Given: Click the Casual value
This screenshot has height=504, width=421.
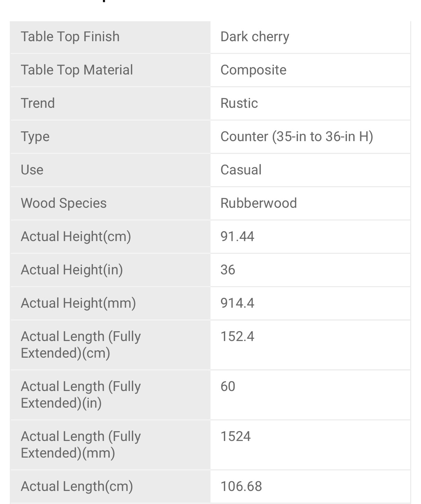Looking at the screenshot, I should pyautogui.click(x=241, y=170).
